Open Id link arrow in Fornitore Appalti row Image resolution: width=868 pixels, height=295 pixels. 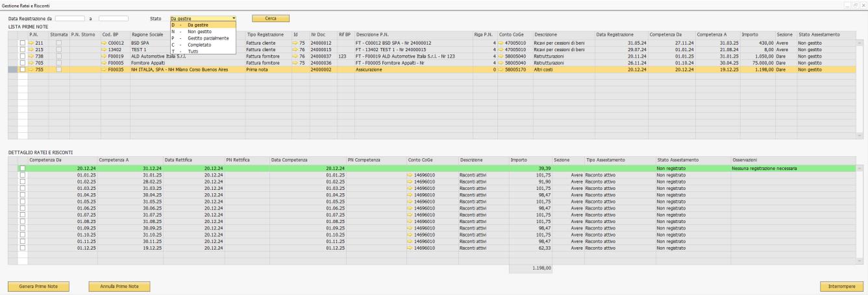pyautogui.click(x=295, y=62)
